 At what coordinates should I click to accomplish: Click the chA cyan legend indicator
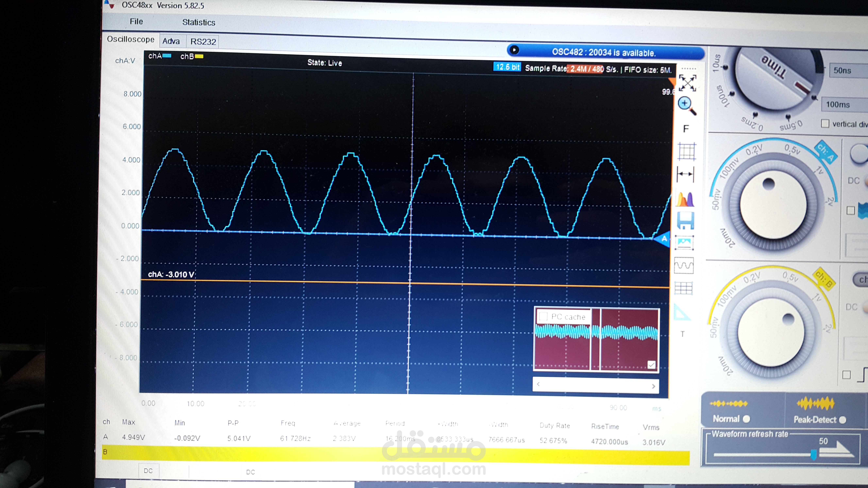[x=167, y=56]
